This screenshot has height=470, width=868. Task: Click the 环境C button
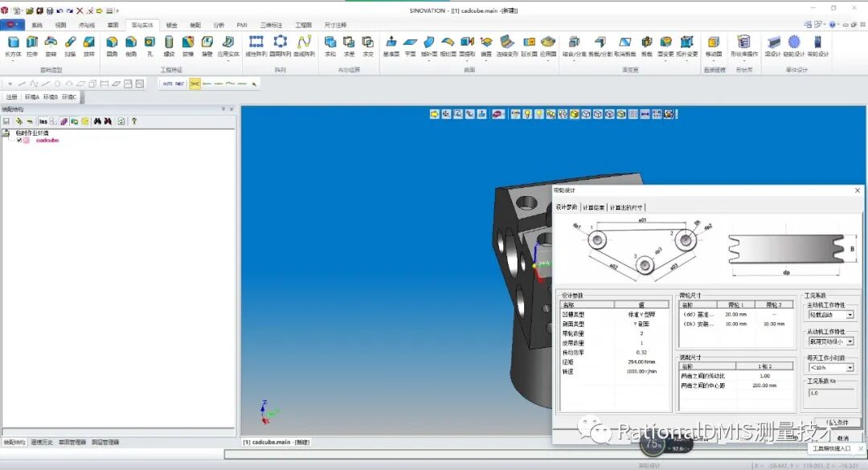coord(69,97)
